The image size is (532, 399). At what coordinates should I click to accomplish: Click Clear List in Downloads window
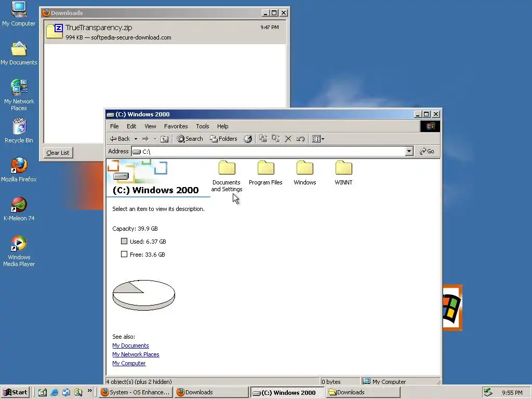point(58,153)
